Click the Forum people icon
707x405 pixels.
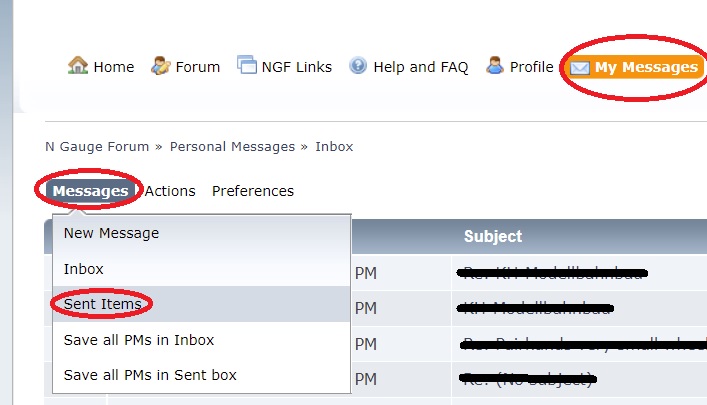161,66
